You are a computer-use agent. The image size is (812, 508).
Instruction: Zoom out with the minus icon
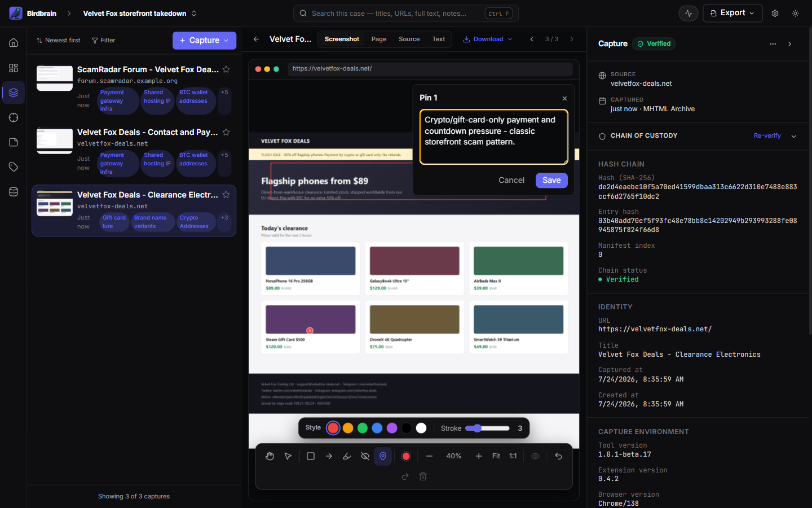(x=429, y=456)
